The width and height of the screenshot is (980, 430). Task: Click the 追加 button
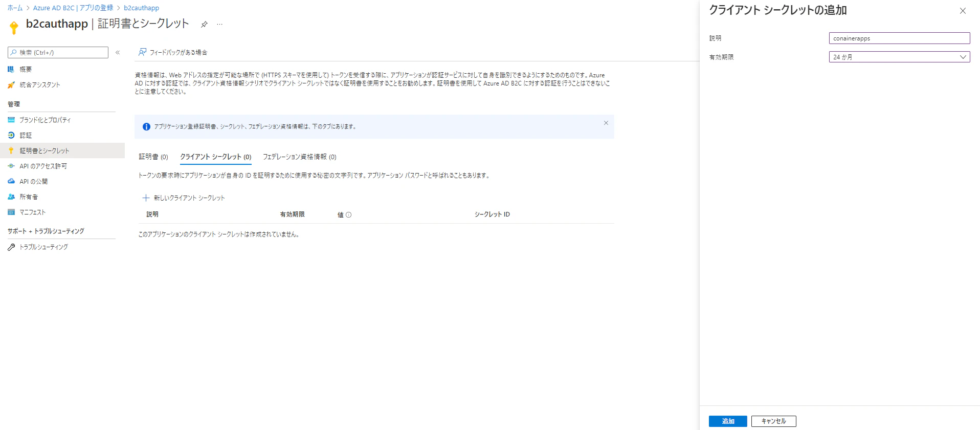(x=728, y=421)
